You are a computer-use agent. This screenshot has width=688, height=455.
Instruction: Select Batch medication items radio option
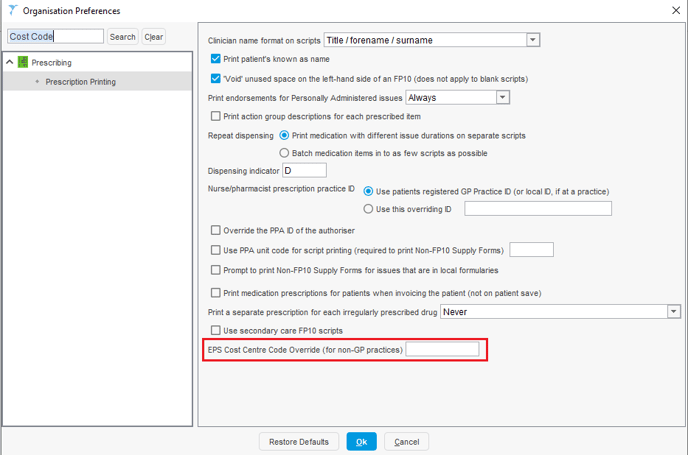point(285,153)
